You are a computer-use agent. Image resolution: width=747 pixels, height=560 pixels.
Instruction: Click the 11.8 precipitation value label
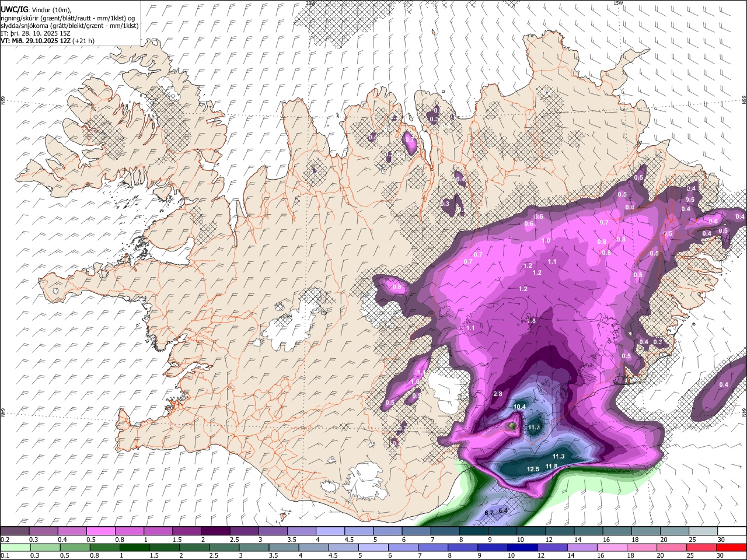pos(551,466)
